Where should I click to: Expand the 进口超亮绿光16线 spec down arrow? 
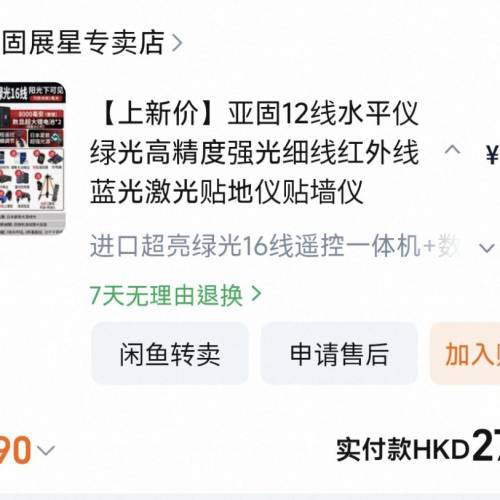pyautogui.click(x=486, y=248)
